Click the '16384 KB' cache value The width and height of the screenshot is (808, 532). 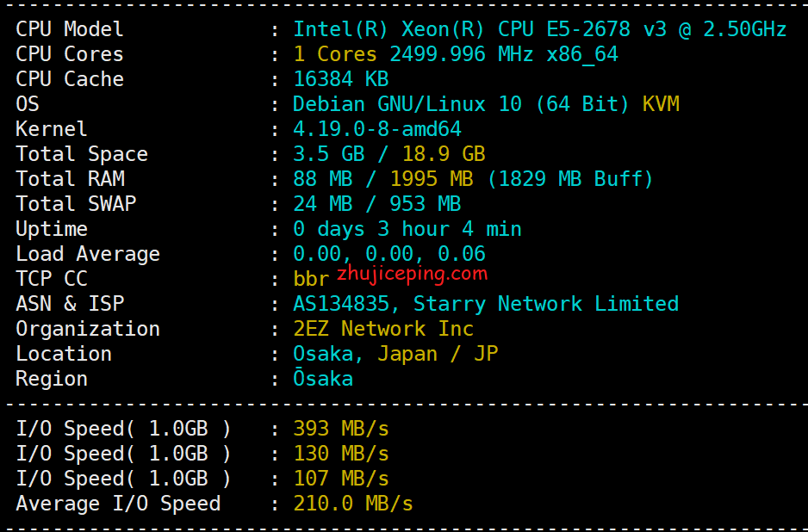point(340,79)
